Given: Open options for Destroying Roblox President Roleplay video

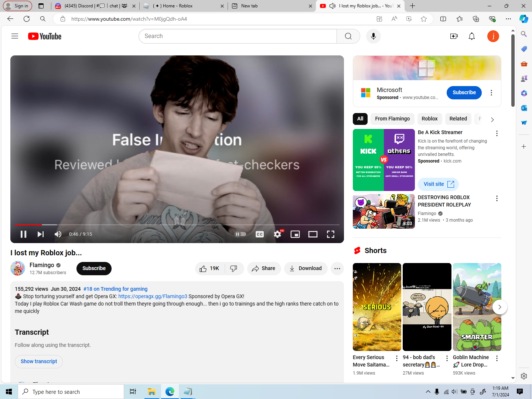Looking at the screenshot, I should [497, 198].
